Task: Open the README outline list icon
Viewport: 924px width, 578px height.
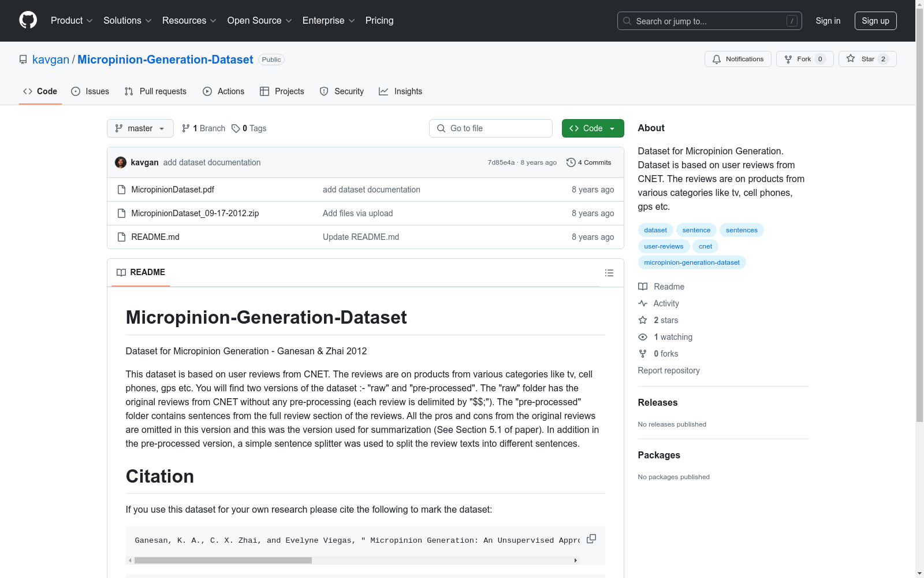Action: (x=609, y=273)
